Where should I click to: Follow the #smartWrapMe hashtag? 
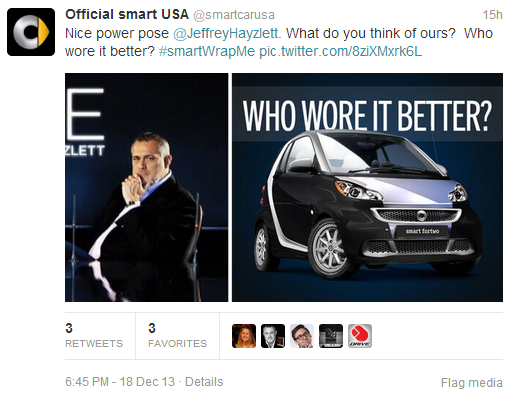207,51
